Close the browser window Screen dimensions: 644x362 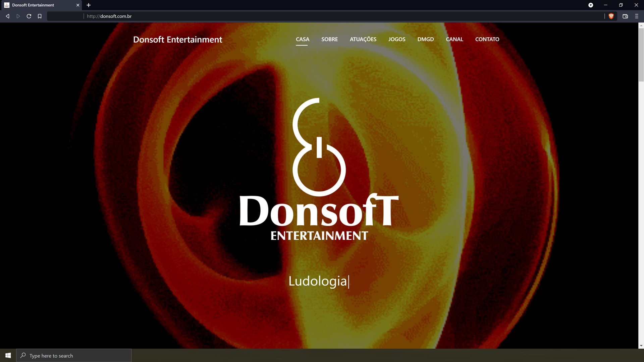click(636, 5)
